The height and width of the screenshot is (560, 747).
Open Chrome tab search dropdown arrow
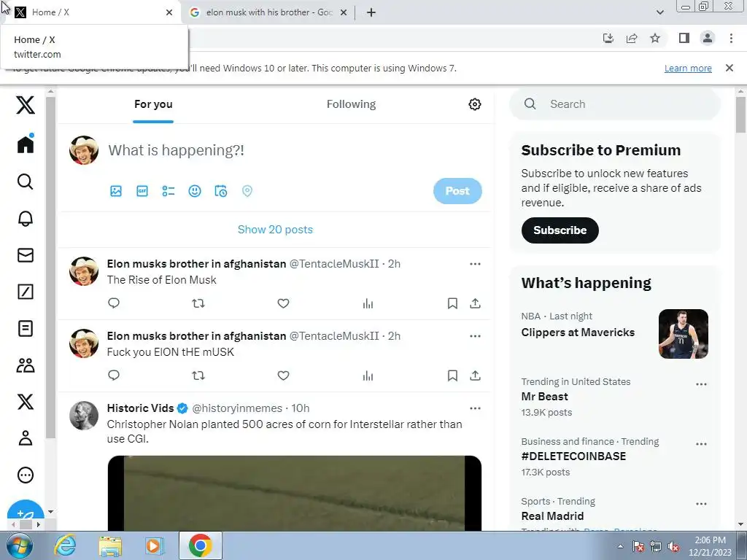pos(659,12)
